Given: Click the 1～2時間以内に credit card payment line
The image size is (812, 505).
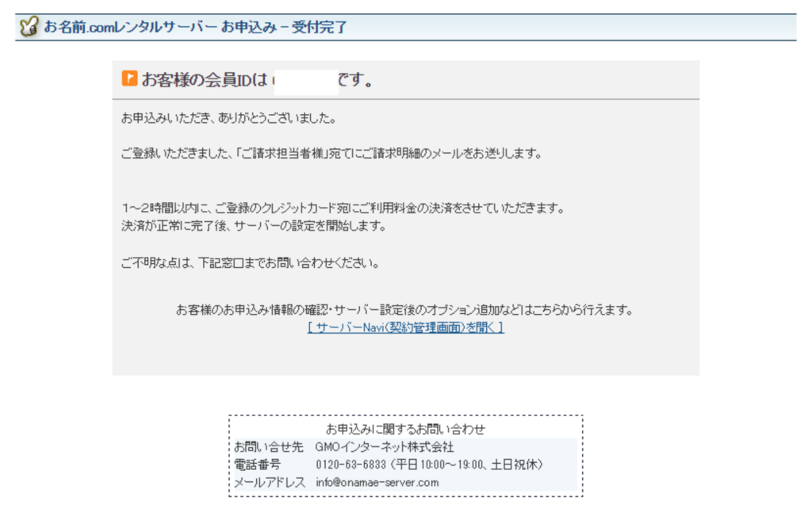Looking at the screenshot, I should click(x=343, y=209).
